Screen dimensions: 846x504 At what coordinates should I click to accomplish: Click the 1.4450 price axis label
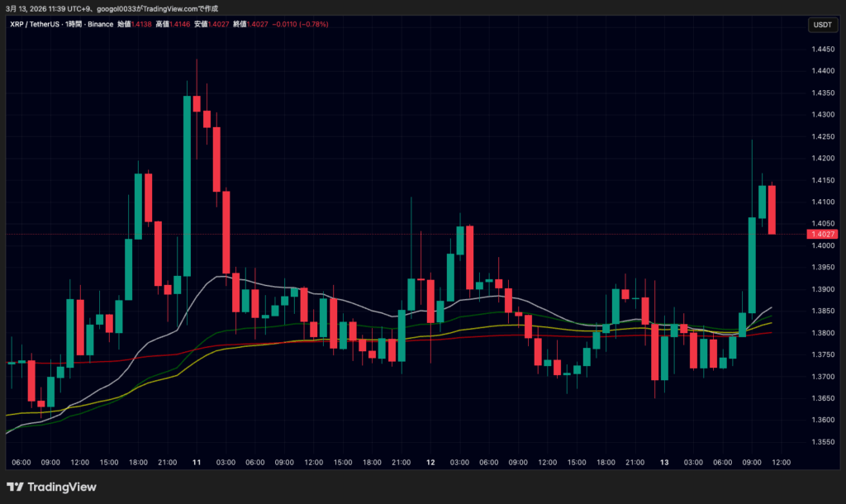821,50
